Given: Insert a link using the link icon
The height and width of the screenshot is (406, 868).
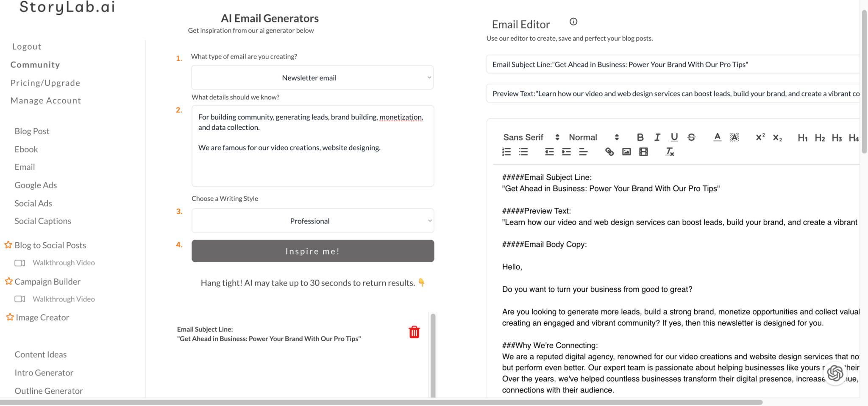Looking at the screenshot, I should click(x=609, y=152).
